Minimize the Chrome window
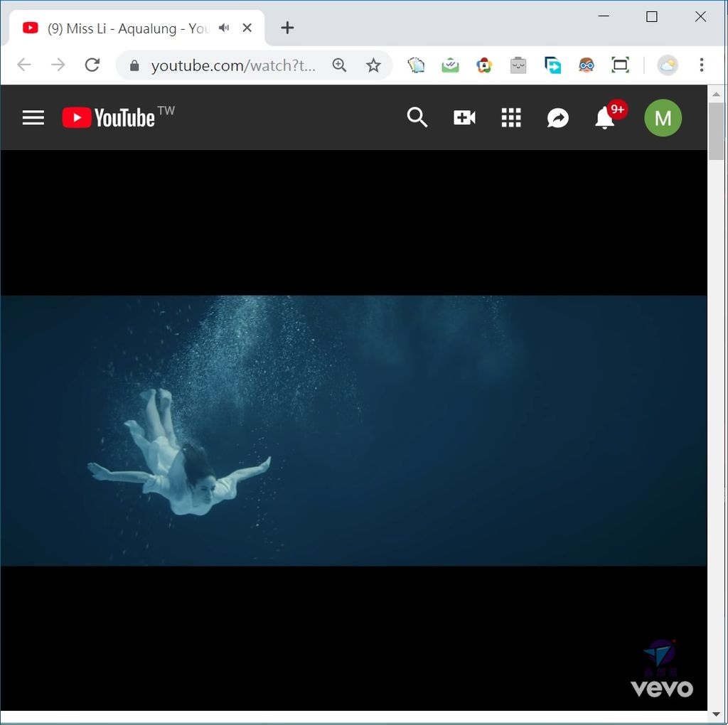 click(x=604, y=16)
